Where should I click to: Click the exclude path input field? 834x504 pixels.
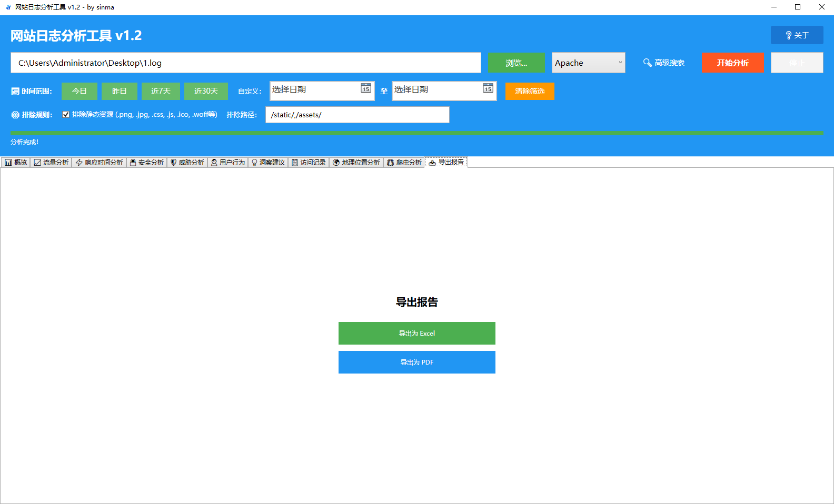(x=357, y=115)
